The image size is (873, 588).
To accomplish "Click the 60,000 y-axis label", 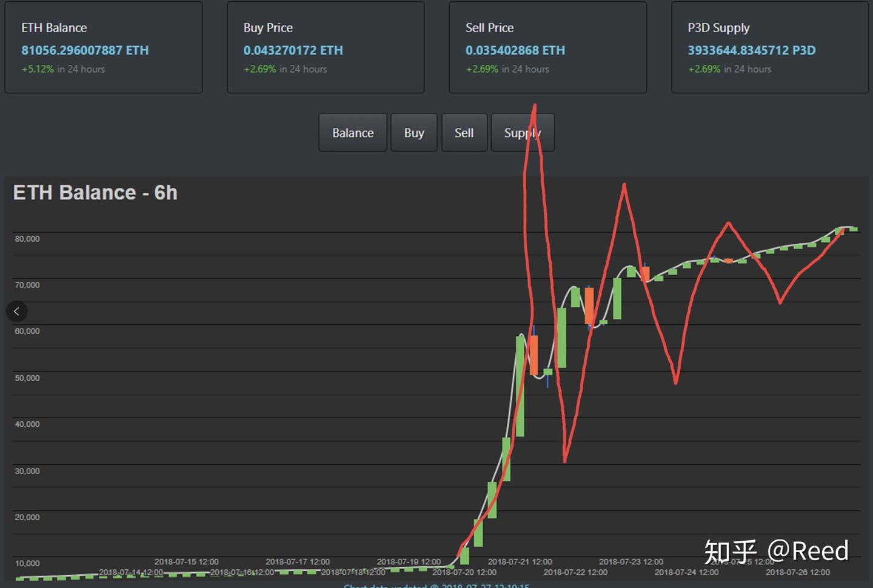I will coord(27,331).
